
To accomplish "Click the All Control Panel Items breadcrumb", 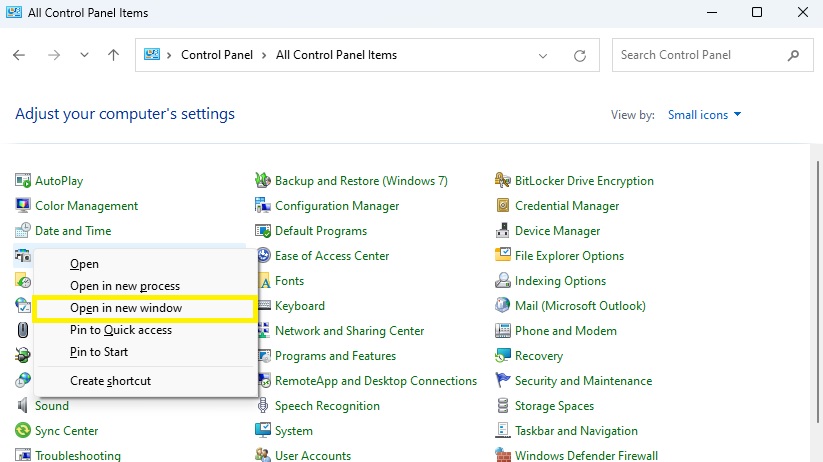I will 336,55.
